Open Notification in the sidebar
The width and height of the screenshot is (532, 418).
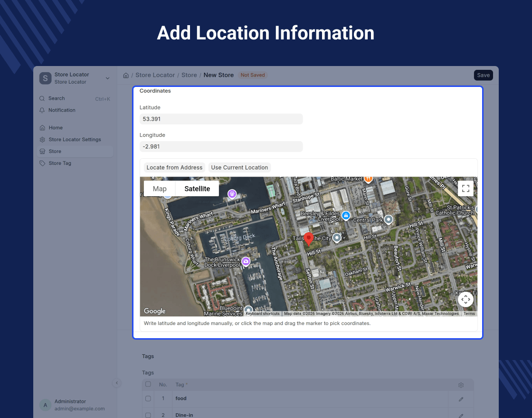[75, 110]
